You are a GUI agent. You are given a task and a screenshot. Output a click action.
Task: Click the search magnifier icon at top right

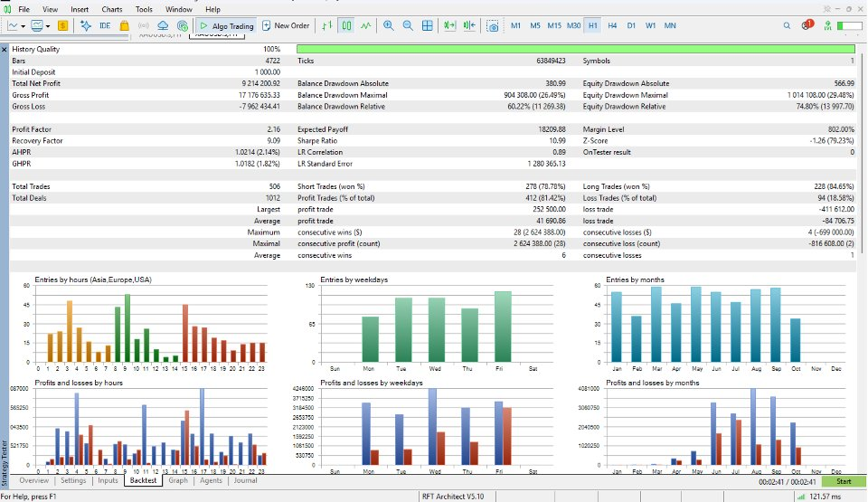pos(787,25)
